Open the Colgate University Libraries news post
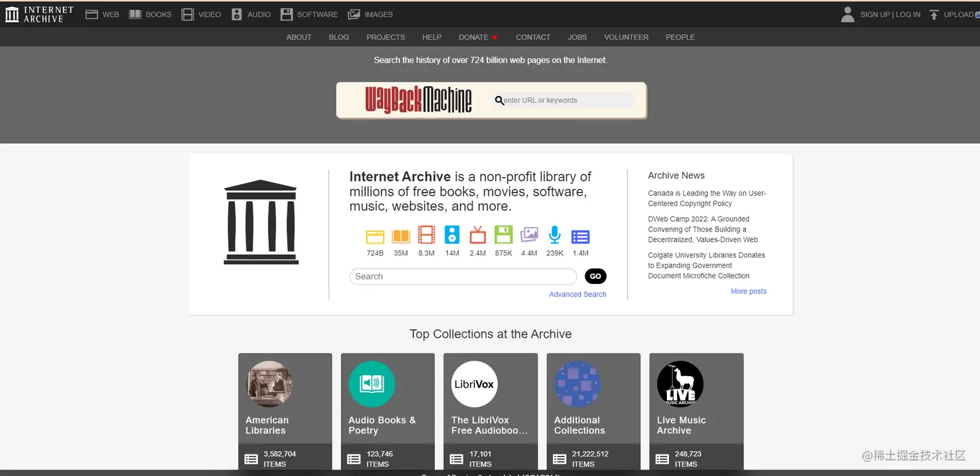 pyautogui.click(x=706, y=265)
